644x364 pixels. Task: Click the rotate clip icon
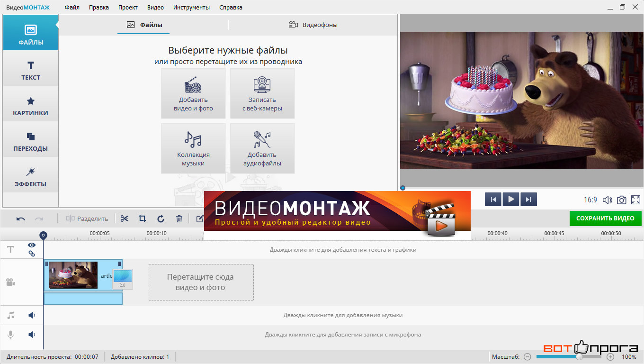(x=161, y=218)
